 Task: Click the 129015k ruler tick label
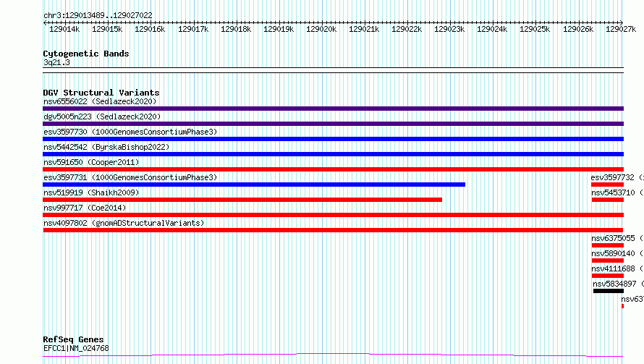(107, 29)
